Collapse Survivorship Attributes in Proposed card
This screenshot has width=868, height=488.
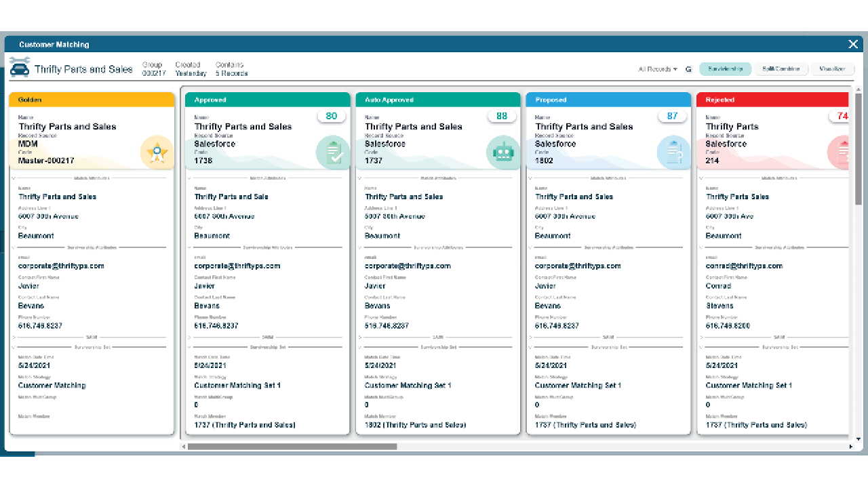pos(530,247)
